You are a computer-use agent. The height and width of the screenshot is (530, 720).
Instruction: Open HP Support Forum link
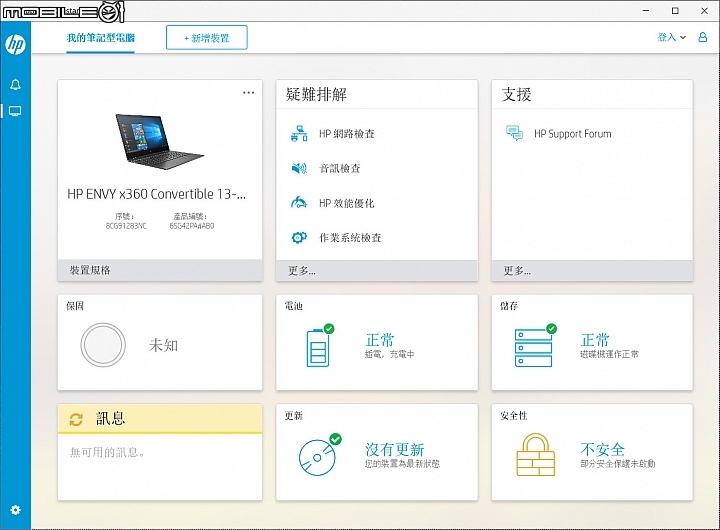573,134
